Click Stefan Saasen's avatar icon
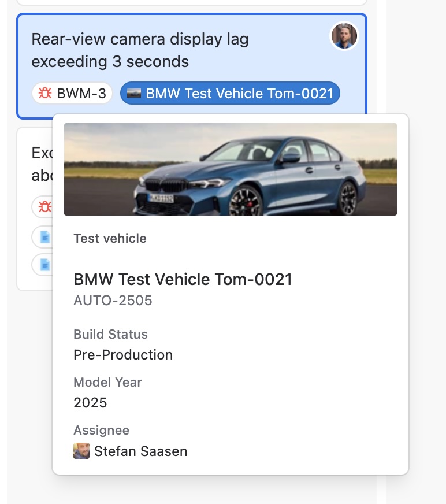Image resolution: width=446 pixels, height=504 pixels. tap(81, 451)
